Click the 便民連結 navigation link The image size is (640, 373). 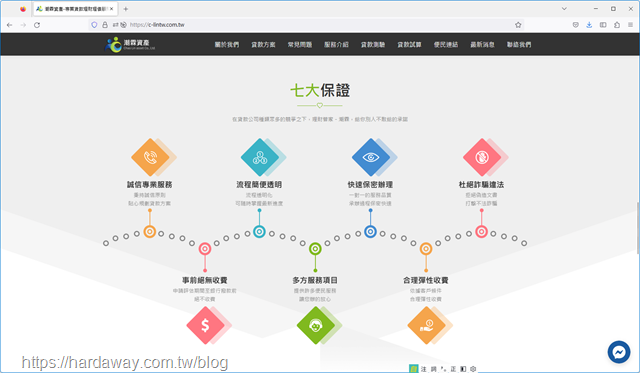point(446,44)
